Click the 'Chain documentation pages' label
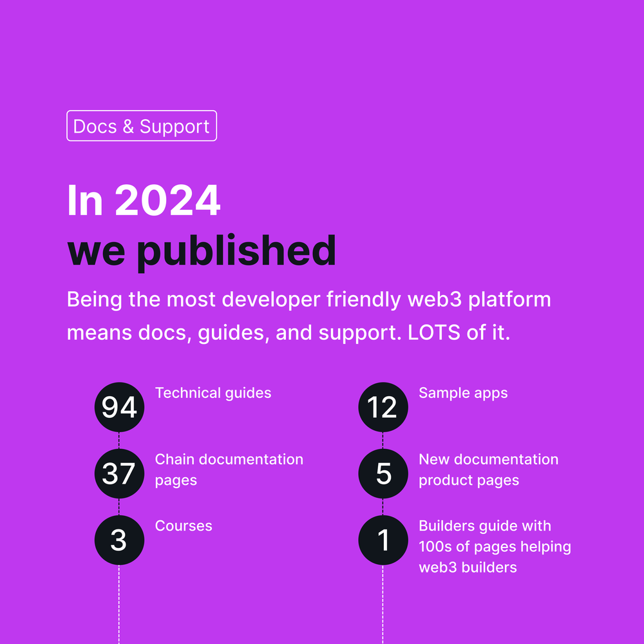This screenshot has height=644, width=644. pyautogui.click(x=229, y=469)
